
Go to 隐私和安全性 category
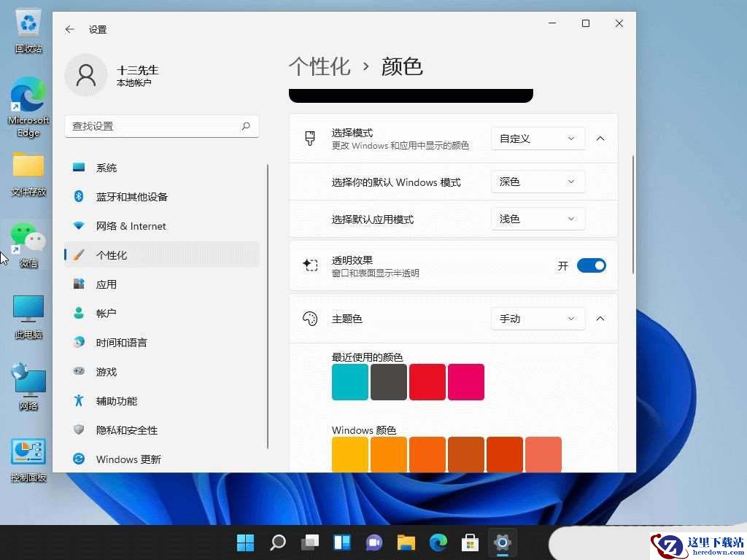[162, 429]
